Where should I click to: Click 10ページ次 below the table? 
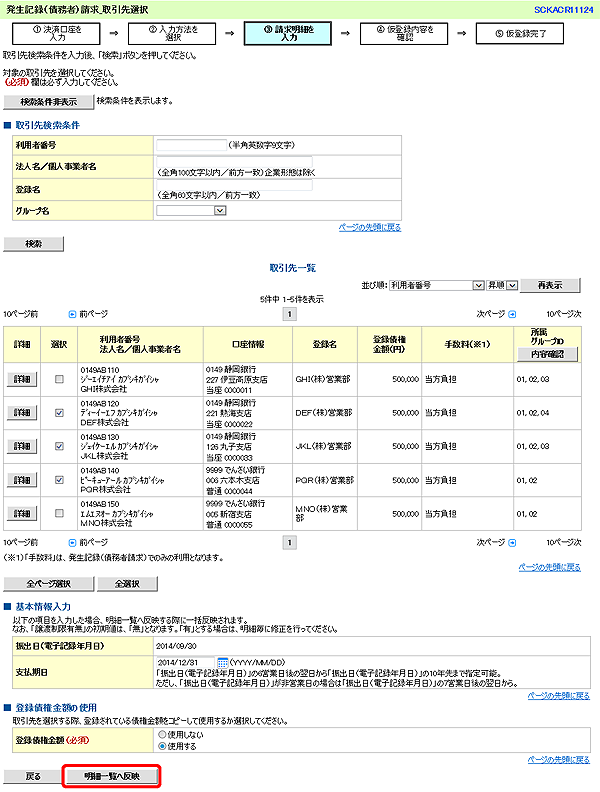tap(564, 542)
